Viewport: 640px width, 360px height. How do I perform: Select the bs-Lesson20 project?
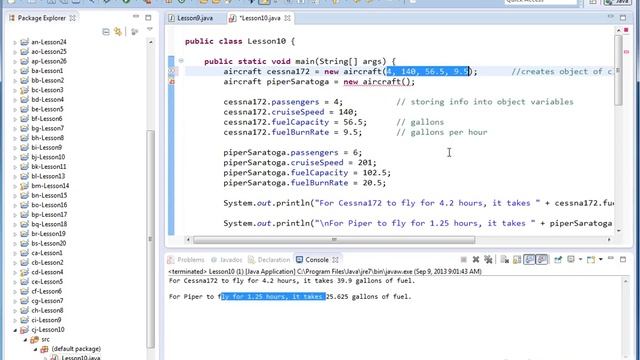coord(49,243)
